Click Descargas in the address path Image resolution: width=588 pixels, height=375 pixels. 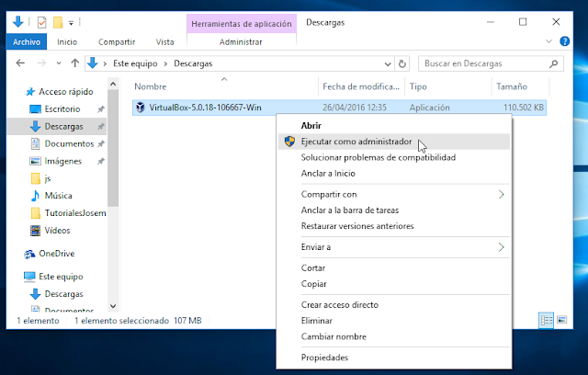tap(193, 63)
